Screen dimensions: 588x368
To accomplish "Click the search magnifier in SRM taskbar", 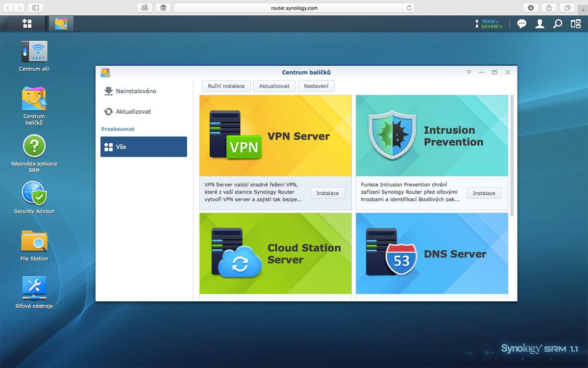I will click(x=558, y=24).
